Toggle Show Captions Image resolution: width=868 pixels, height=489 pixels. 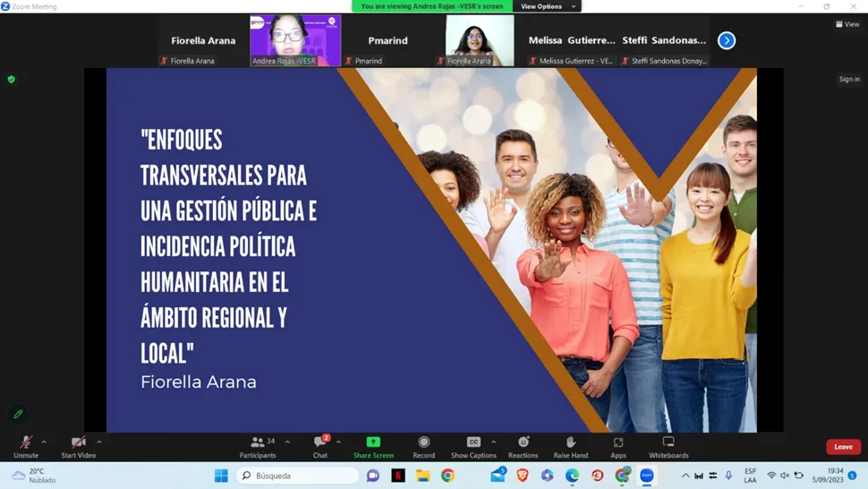(473, 445)
